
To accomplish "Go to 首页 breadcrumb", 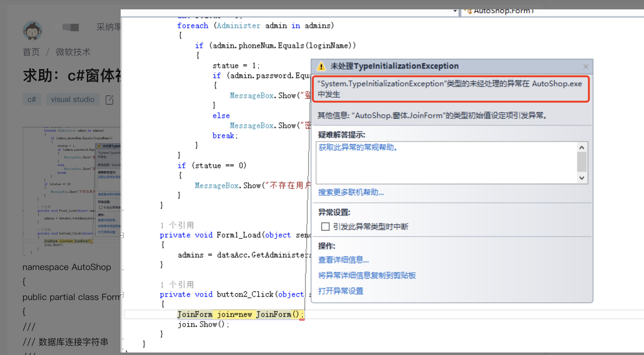I will tap(31, 52).
